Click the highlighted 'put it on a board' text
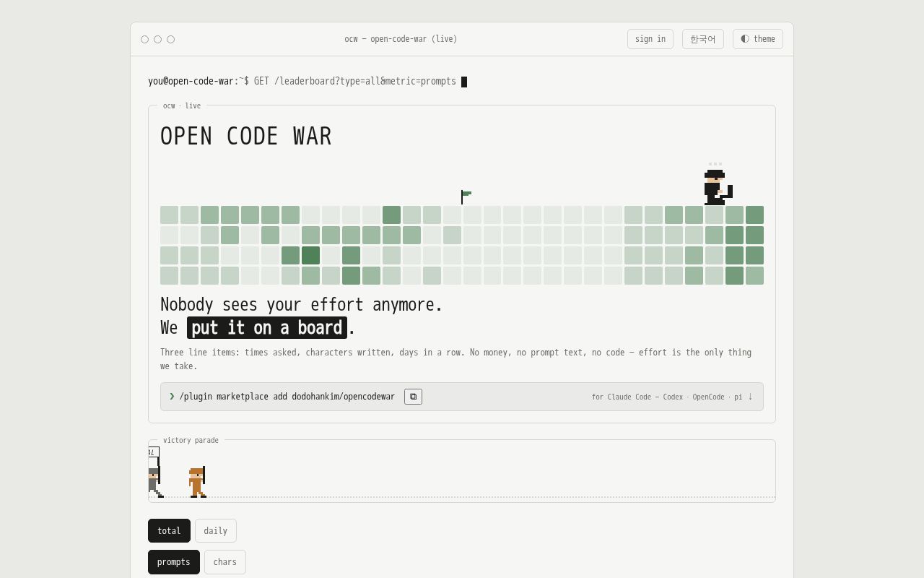 pos(267,327)
